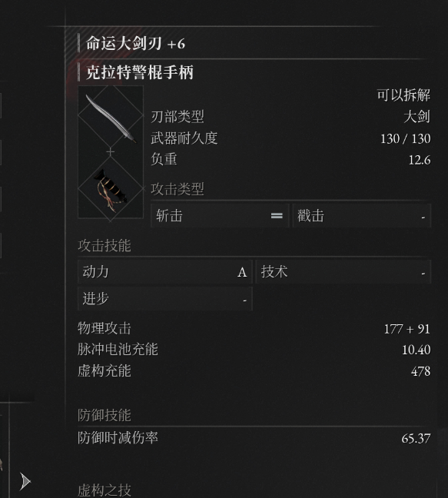This screenshot has height=498, width=448.
Task: Click the 脉冲电池充能 stat row
Action: coord(254,350)
